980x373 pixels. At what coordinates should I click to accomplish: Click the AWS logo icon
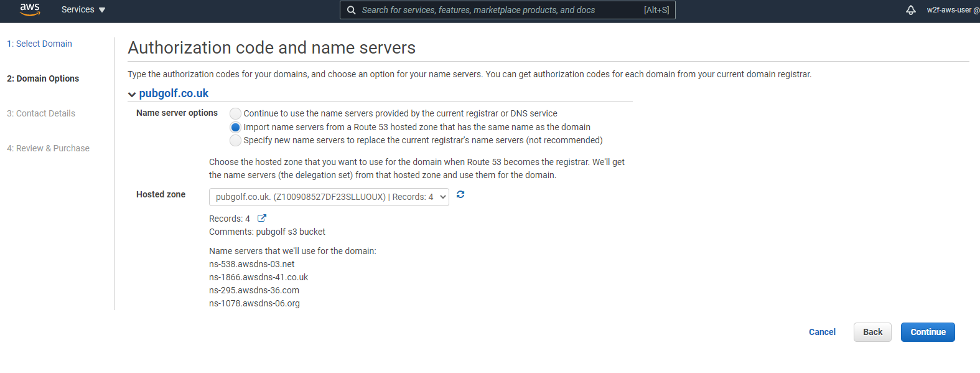coord(30,9)
